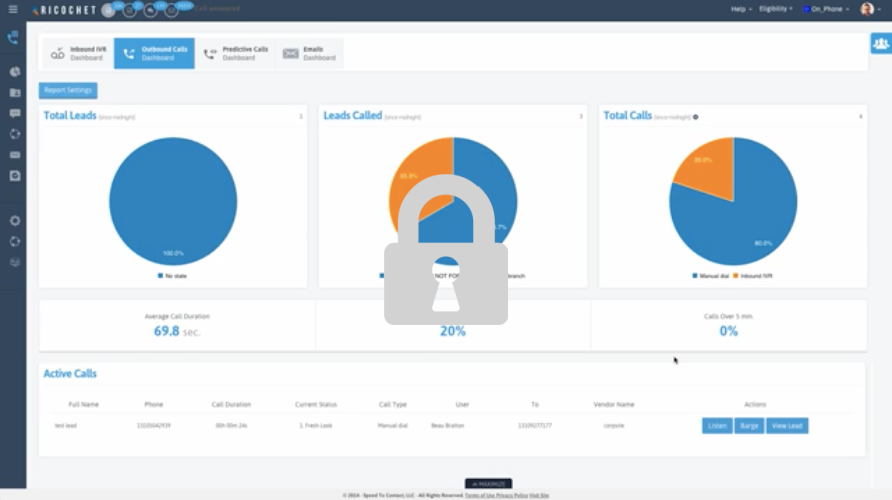Click the Maximize bar at bottom
Viewport: 892px width, 500px height.
489,484
